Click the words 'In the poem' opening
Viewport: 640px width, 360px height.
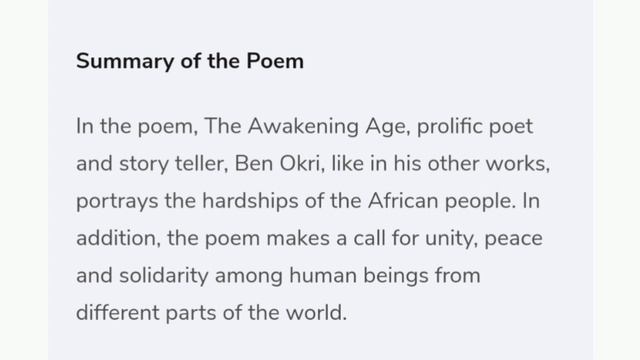[x=134, y=127]
